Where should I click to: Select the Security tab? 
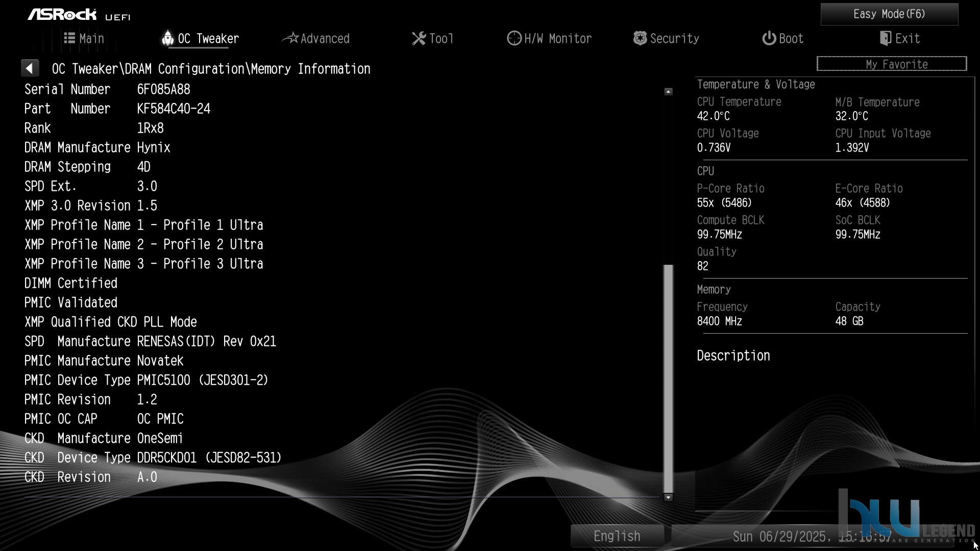[666, 38]
